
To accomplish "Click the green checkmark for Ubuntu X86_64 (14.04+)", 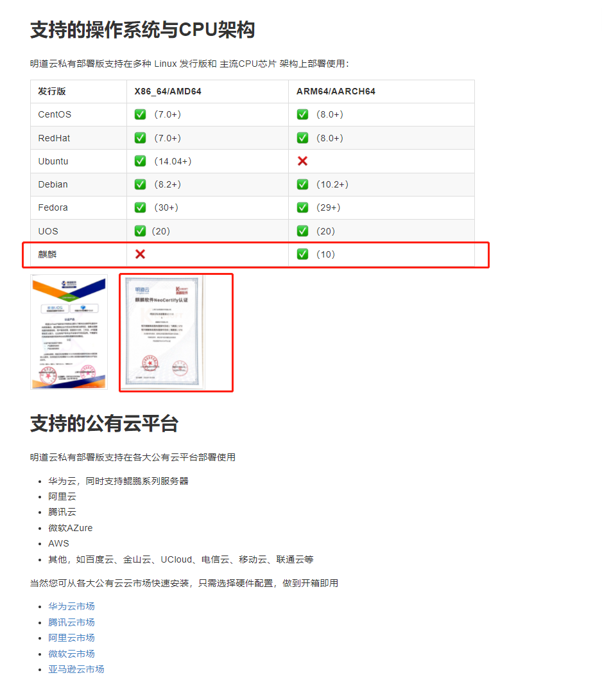I will [140, 161].
